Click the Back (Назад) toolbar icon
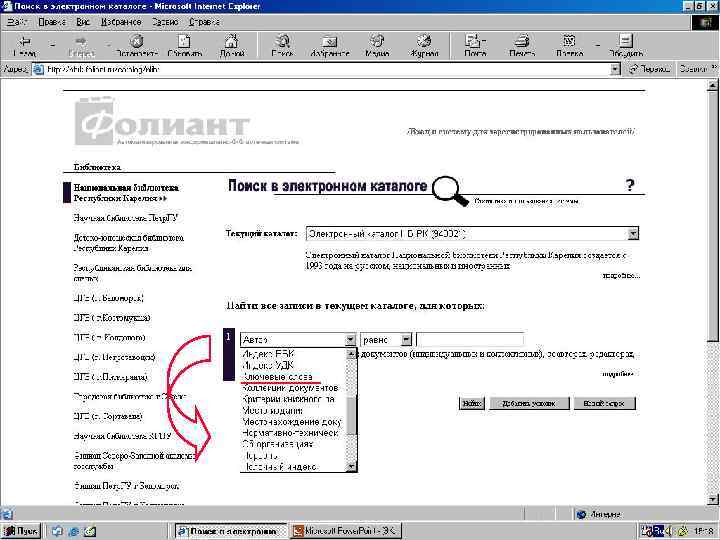The width and height of the screenshot is (720, 540). coord(24,46)
